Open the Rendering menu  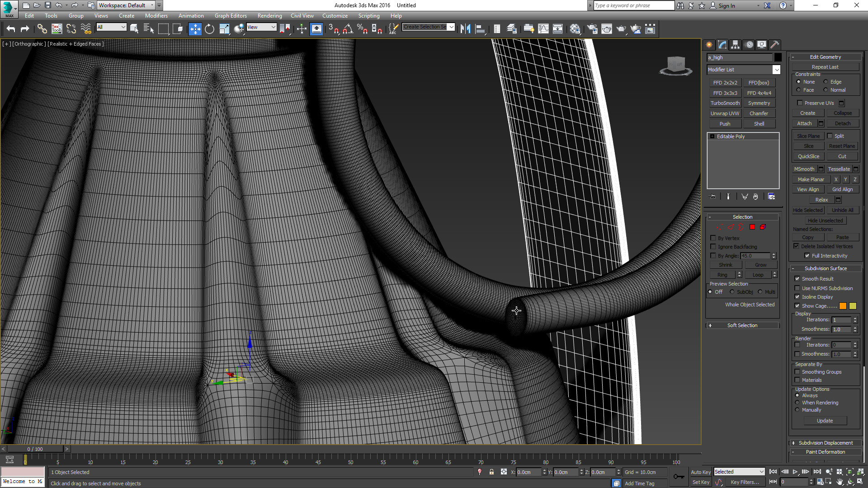coord(269,16)
